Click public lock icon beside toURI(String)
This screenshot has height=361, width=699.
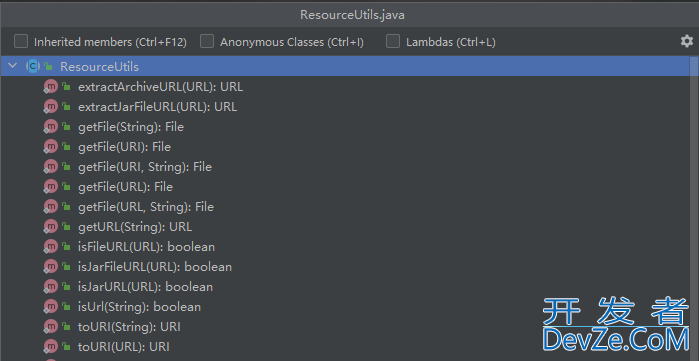[66, 327]
